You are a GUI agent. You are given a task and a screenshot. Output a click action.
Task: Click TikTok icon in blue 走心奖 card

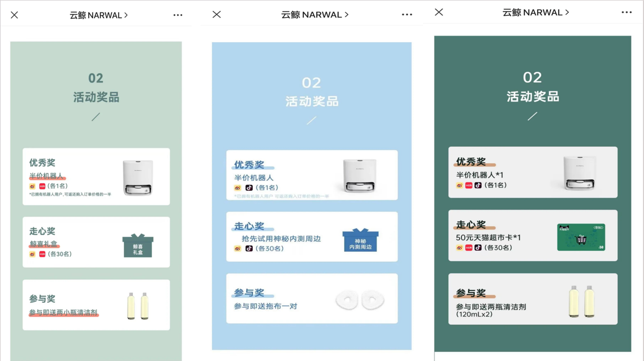pos(249,248)
